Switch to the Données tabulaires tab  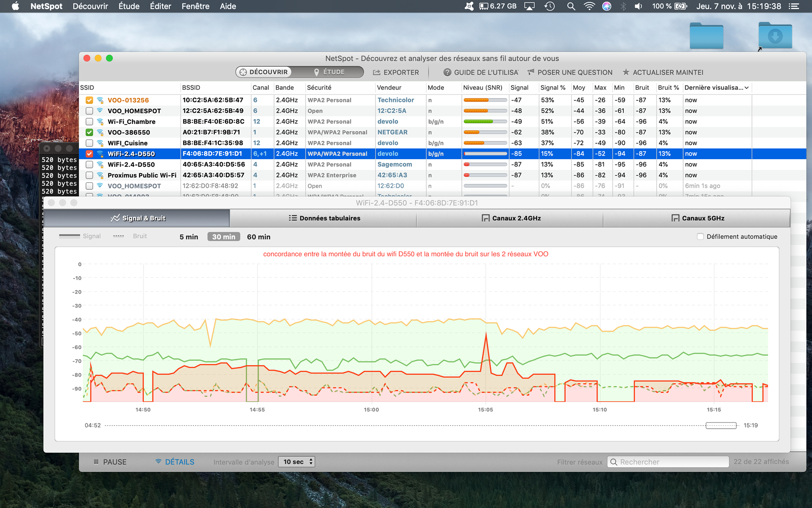(x=323, y=218)
